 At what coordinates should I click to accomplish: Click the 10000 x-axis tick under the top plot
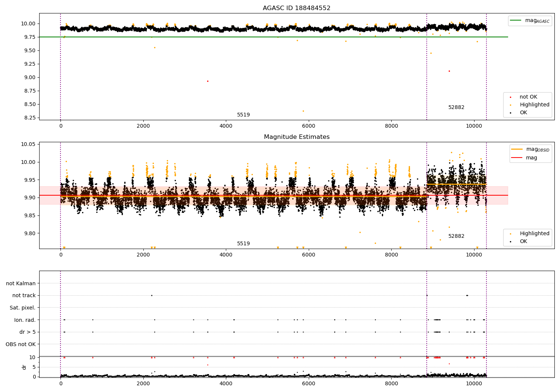point(474,126)
